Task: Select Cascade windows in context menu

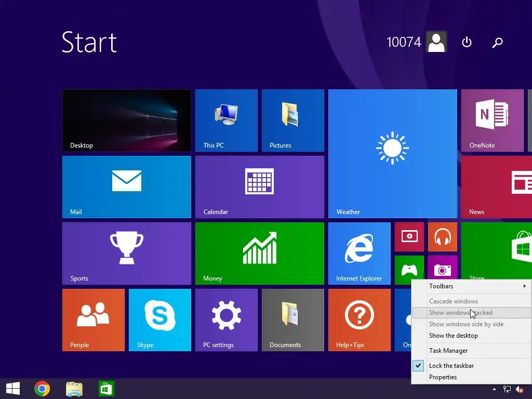Action: [471, 301]
